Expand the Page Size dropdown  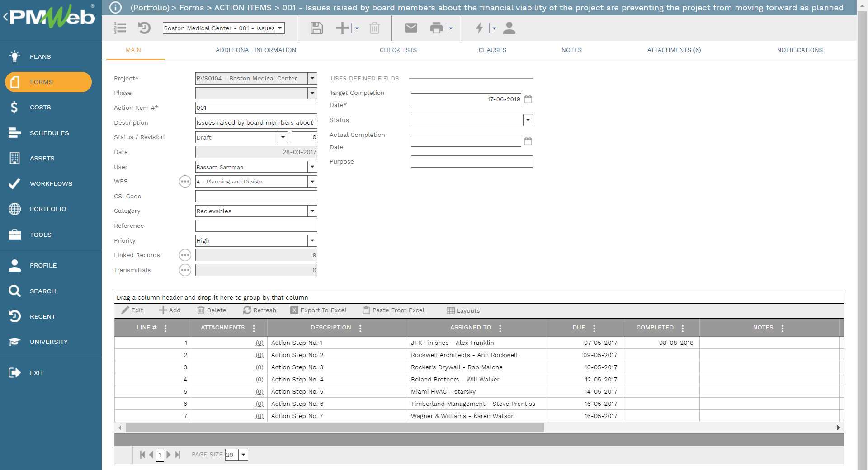pos(243,455)
